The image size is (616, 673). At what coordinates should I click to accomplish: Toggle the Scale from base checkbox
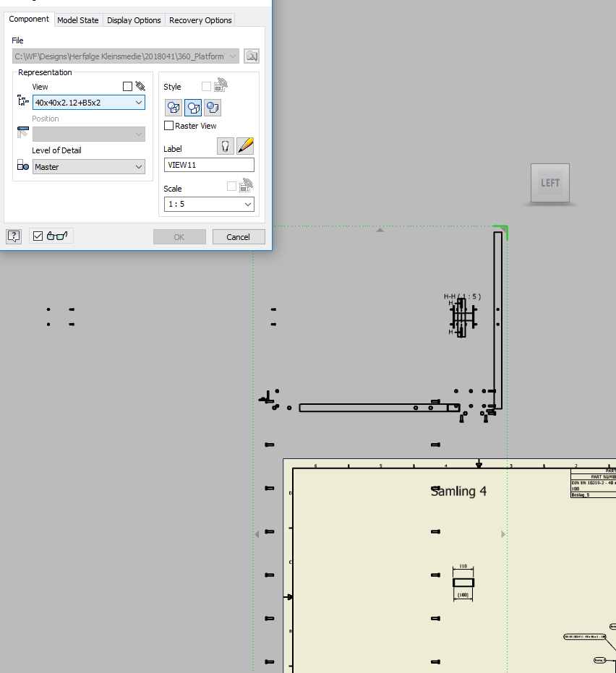click(x=232, y=187)
